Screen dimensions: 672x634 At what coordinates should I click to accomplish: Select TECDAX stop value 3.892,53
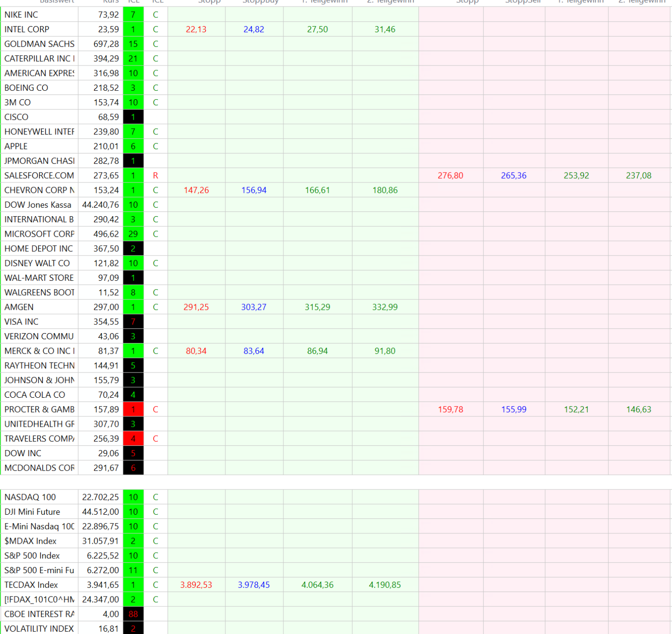tap(196, 585)
